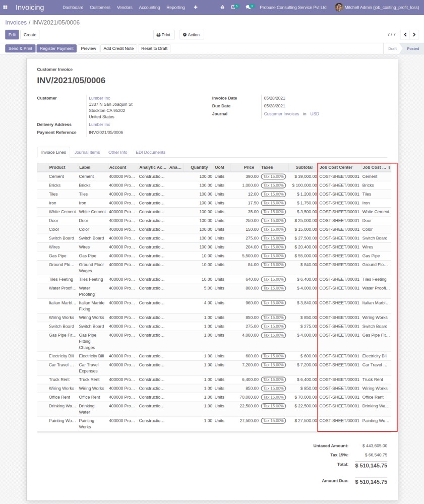Image resolution: width=424 pixels, height=504 pixels.
Task: Open the apps grid home menu
Action: [x=6, y=8]
